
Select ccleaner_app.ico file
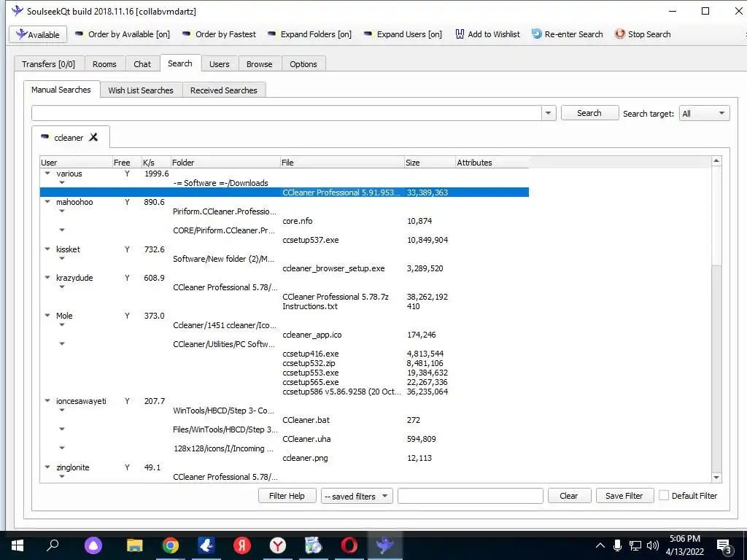[312, 335]
